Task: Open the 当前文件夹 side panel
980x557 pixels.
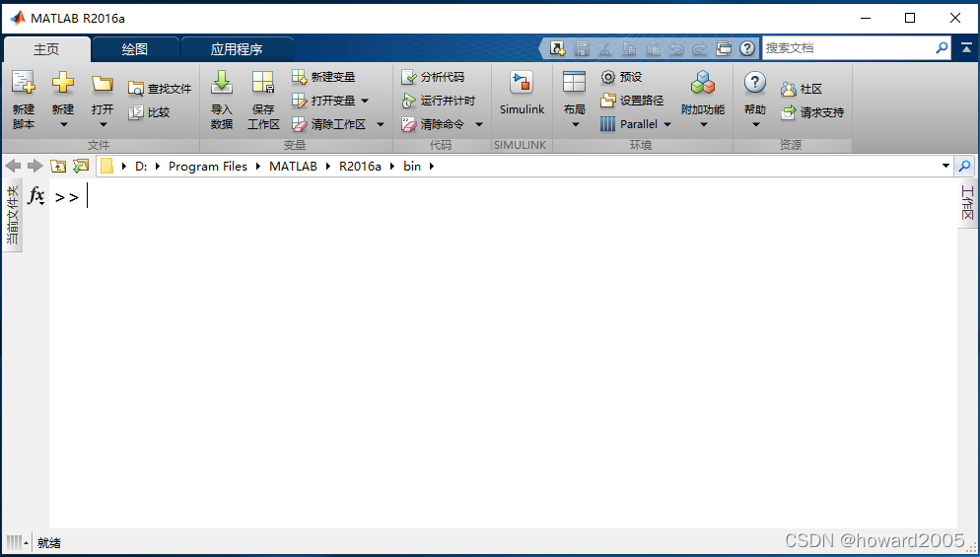Action: (x=13, y=215)
